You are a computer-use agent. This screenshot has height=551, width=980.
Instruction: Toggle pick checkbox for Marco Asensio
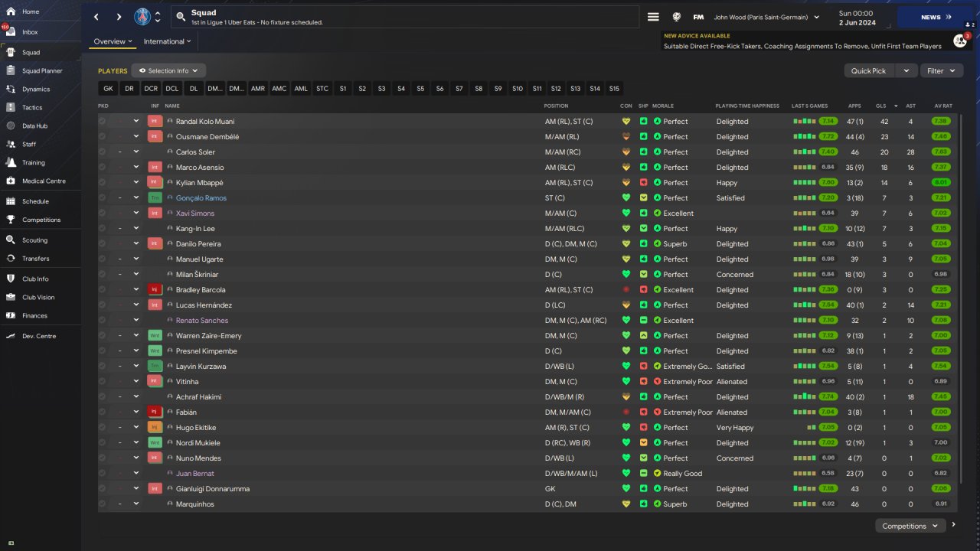click(x=102, y=167)
